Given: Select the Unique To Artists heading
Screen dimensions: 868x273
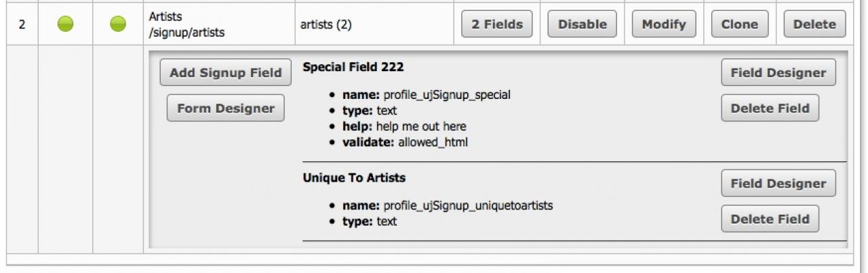Looking at the screenshot, I should pyautogui.click(x=354, y=178).
